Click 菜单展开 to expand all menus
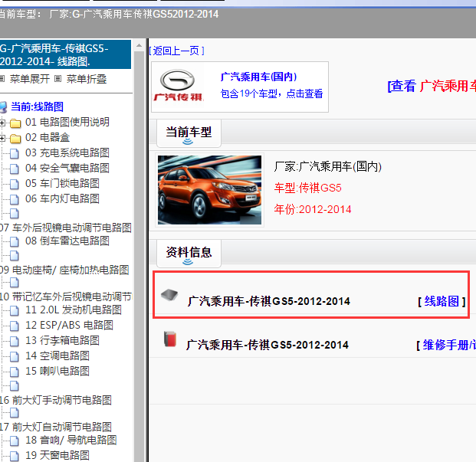Image resolution: width=476 pixels, height=462 pixels. [x=30, y=79]
